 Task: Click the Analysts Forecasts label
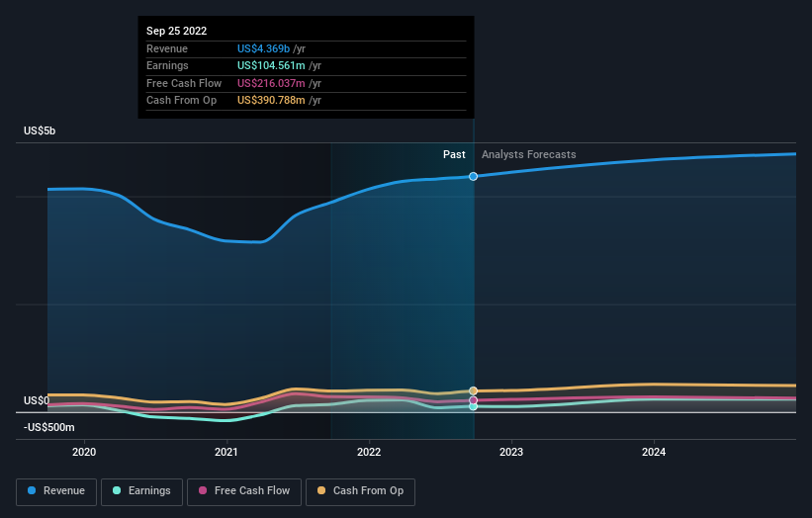tap(529, 155)
